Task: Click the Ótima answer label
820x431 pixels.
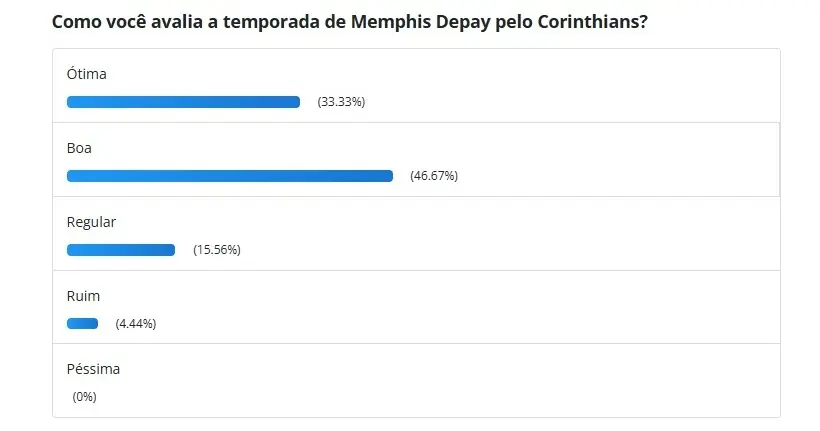Action: 86,74
